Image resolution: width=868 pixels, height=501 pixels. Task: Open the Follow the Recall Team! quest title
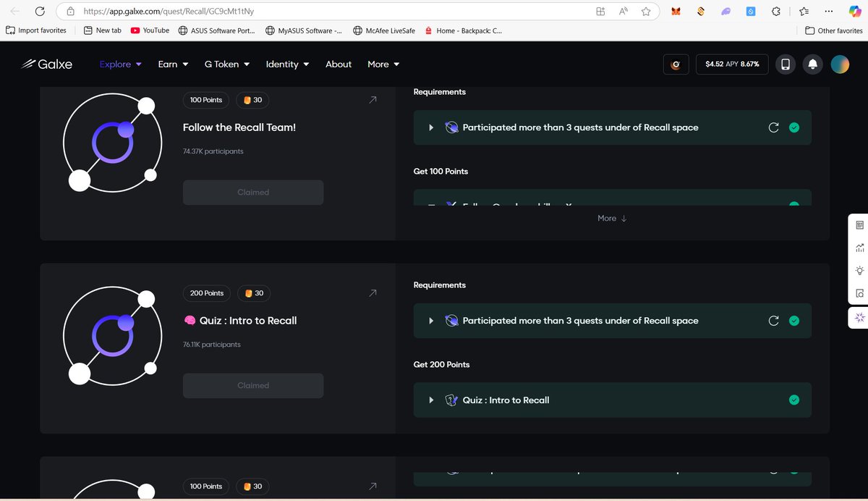coord(239,127)
